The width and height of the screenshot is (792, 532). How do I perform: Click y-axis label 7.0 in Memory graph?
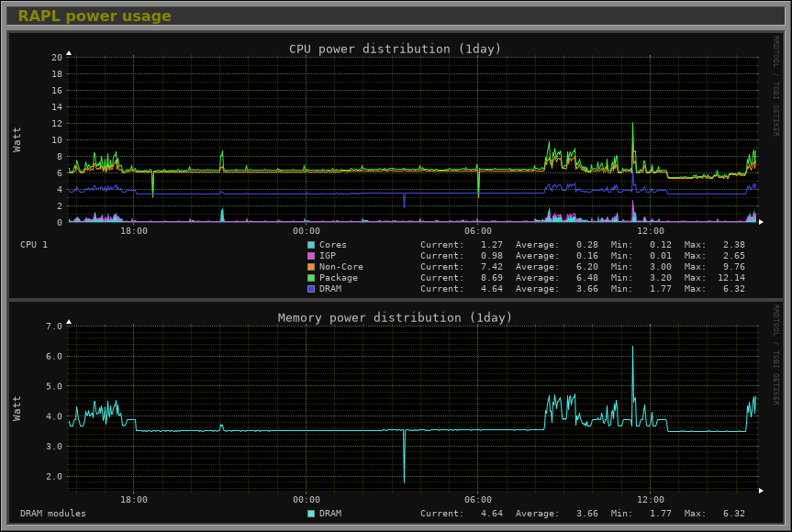pos(54,327)
